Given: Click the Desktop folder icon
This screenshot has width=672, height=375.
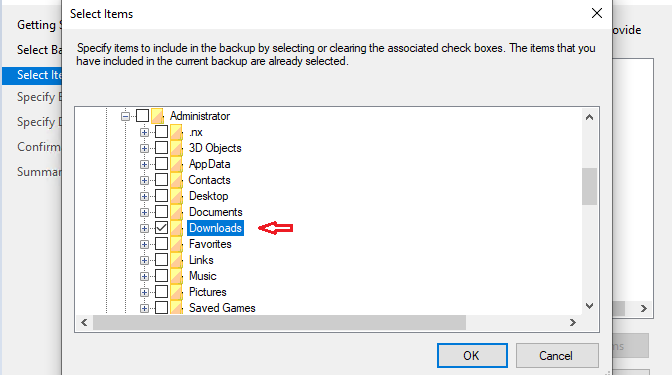Looking at the screenshot, I should click(x=176, y=196).
